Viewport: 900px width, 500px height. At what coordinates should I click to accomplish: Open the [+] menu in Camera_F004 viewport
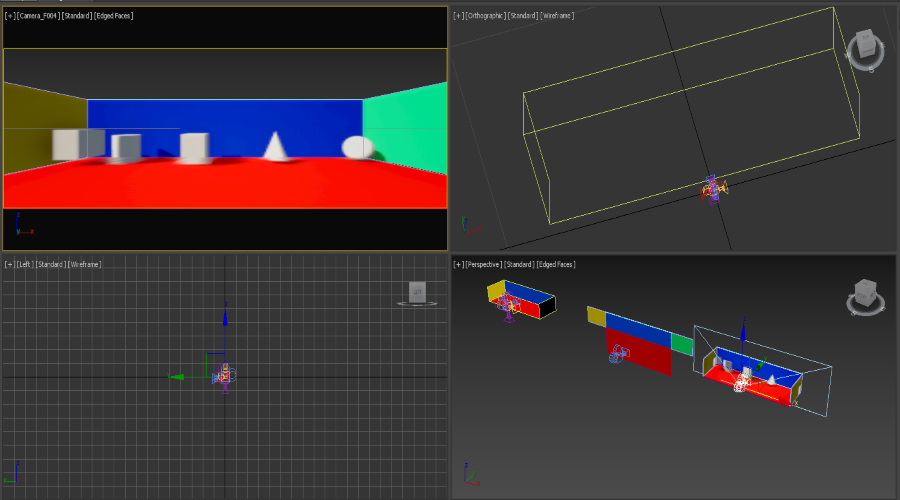[x=10, y=16]
